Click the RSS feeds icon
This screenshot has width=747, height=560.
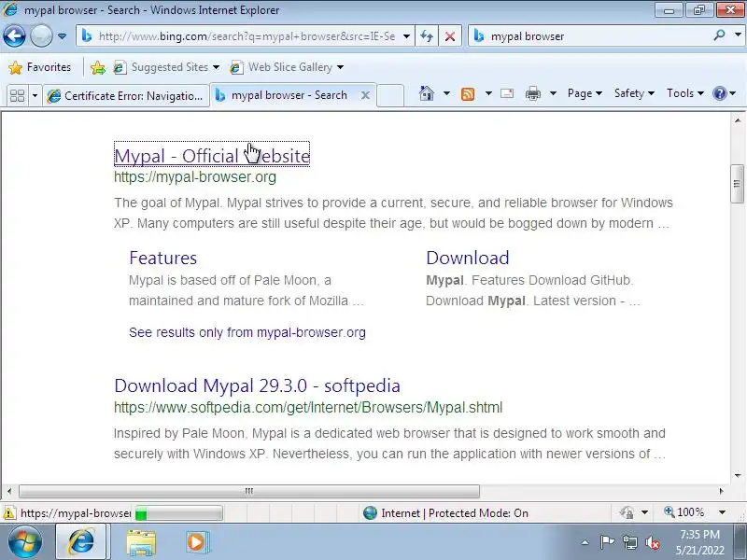[x=468, y=94]
